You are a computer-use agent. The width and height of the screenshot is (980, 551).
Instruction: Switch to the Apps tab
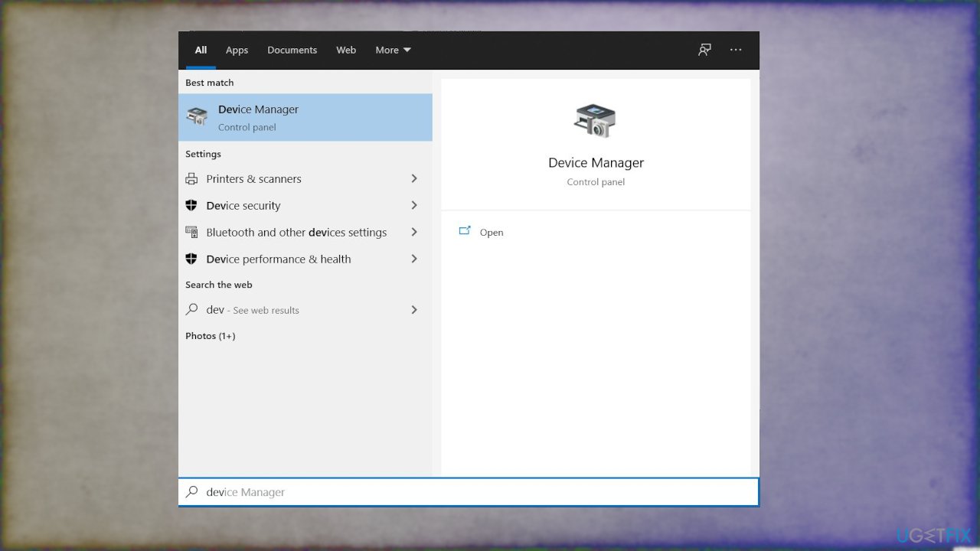click(x=237, y=50)
